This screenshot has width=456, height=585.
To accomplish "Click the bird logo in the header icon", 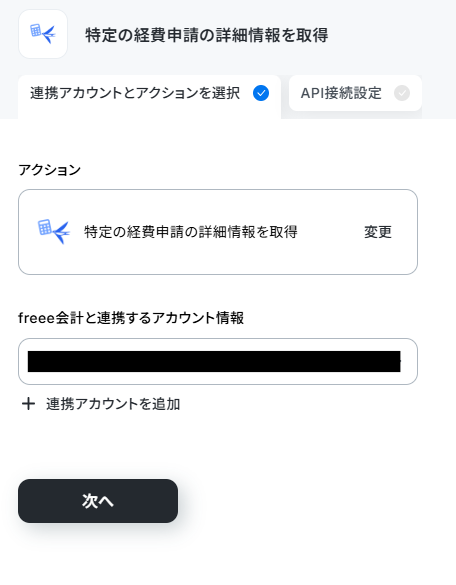I will (x=49, y=35).
